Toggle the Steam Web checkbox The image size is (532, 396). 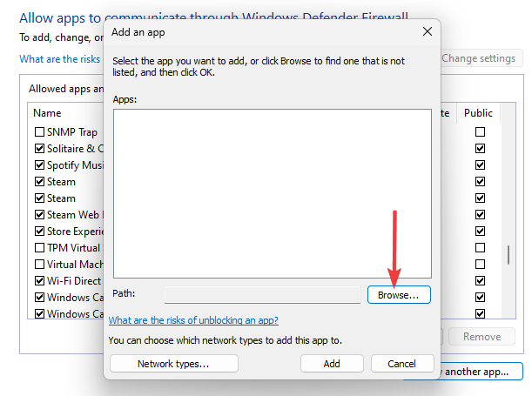[39, 215]
